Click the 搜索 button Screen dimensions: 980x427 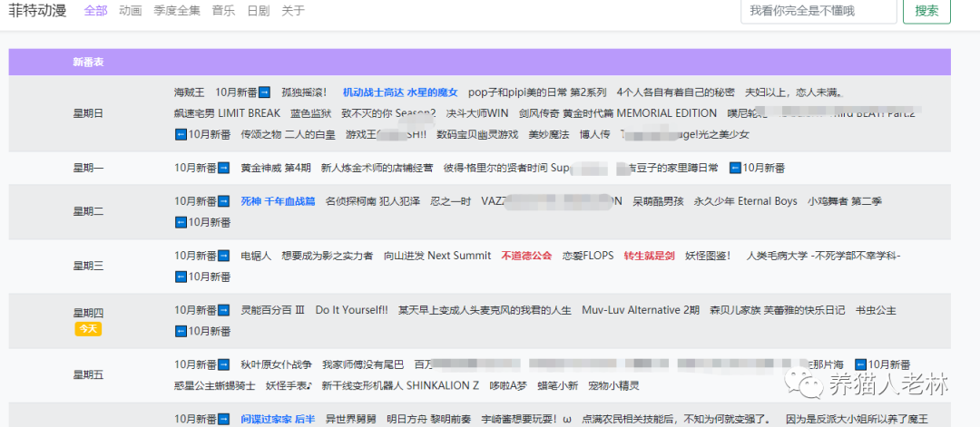click(x=926, y=11)
